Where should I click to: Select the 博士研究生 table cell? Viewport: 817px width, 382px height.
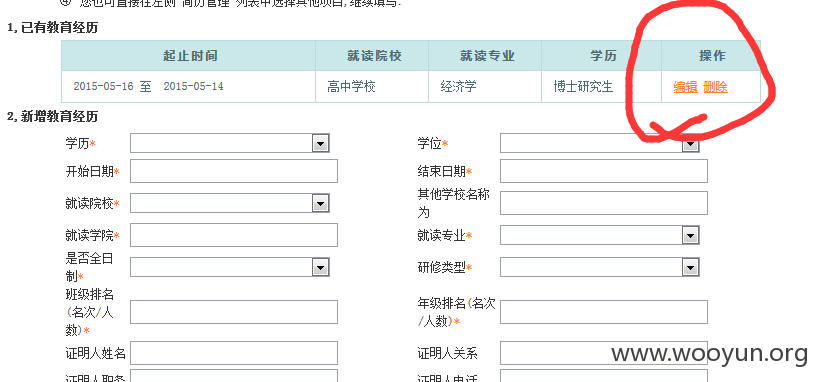(x=602, y=87)
